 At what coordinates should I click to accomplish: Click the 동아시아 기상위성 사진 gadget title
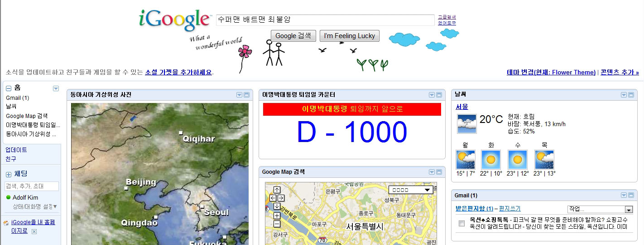pos(101,95)
